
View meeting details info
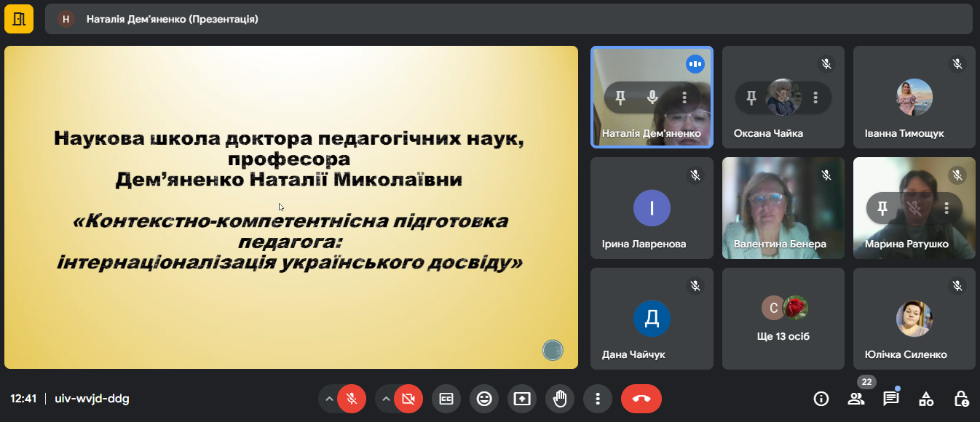821,399
